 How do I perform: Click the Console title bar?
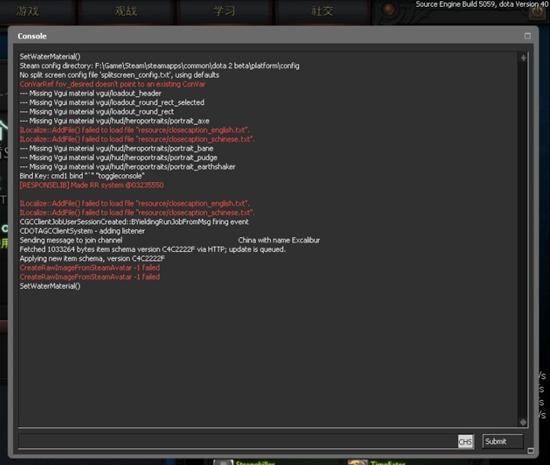pos(271,36)
